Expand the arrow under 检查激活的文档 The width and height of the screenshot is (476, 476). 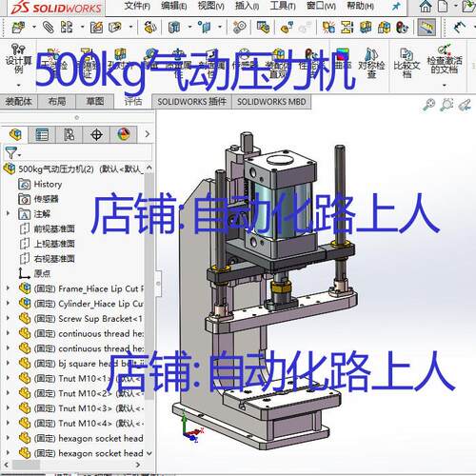coord(445,85)
